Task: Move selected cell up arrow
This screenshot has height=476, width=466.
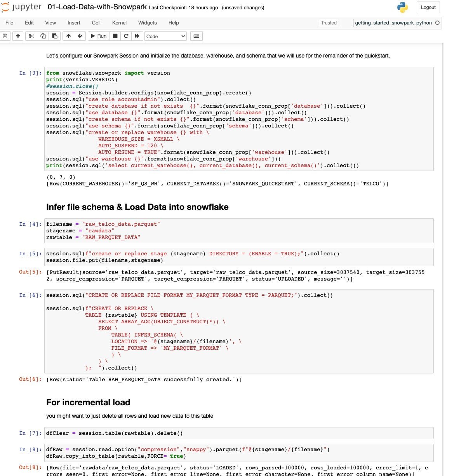Action: click(69, 36)
